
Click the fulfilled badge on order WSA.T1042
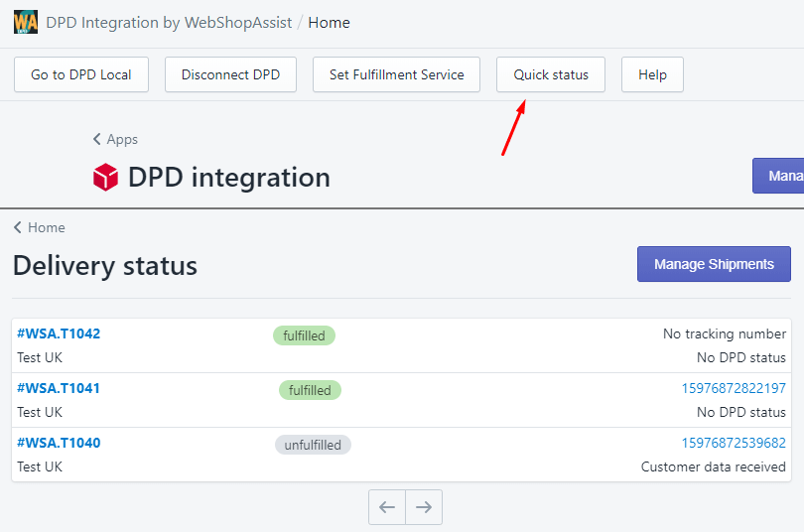click(304, 335)
